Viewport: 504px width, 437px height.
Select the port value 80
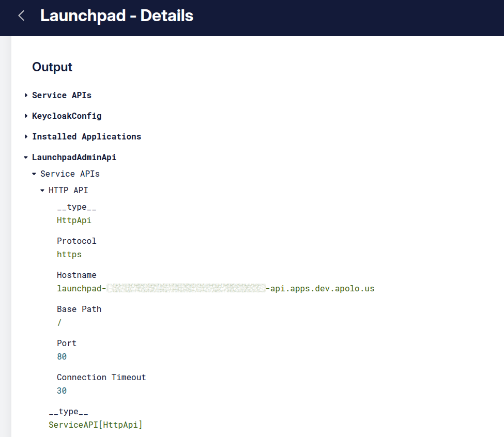[62, 356]
